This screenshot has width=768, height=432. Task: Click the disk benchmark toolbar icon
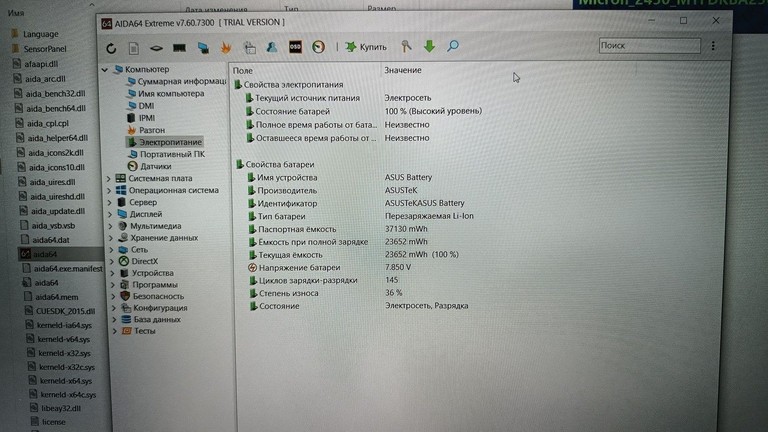(x=156, y=48)
